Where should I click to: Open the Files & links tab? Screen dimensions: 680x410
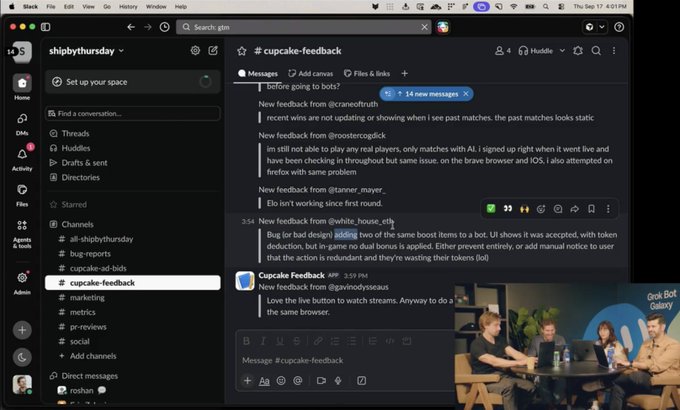pyautogui.click(x=367, y=73)
